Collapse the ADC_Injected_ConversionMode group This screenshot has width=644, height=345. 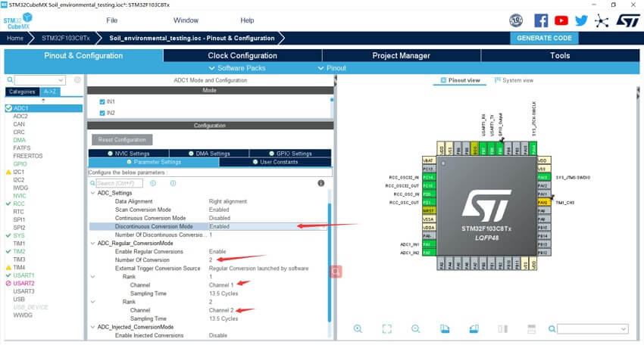point(92,327)
